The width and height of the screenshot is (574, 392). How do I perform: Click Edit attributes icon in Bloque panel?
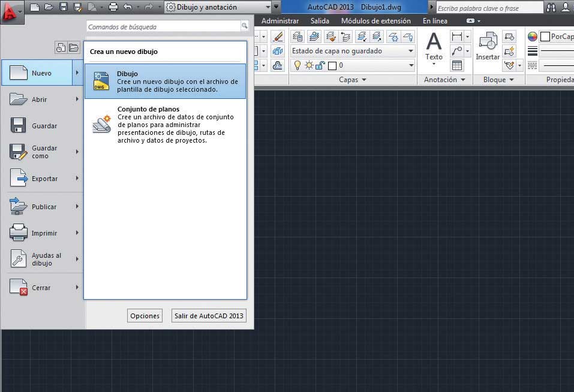click(509, 65)
